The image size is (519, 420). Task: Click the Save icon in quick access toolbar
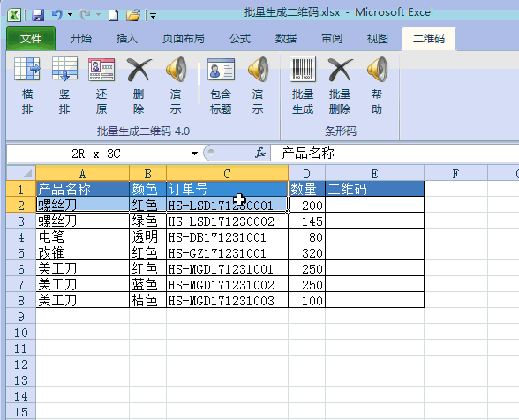click(38, 15)
